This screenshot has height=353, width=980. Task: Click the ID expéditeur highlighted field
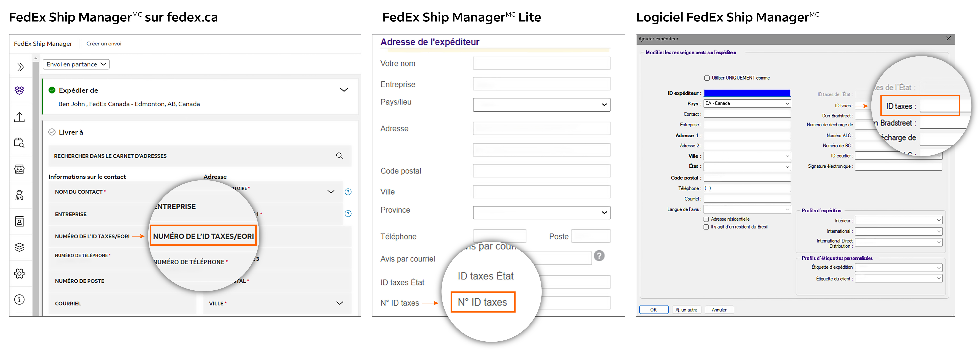click(747, 93)
